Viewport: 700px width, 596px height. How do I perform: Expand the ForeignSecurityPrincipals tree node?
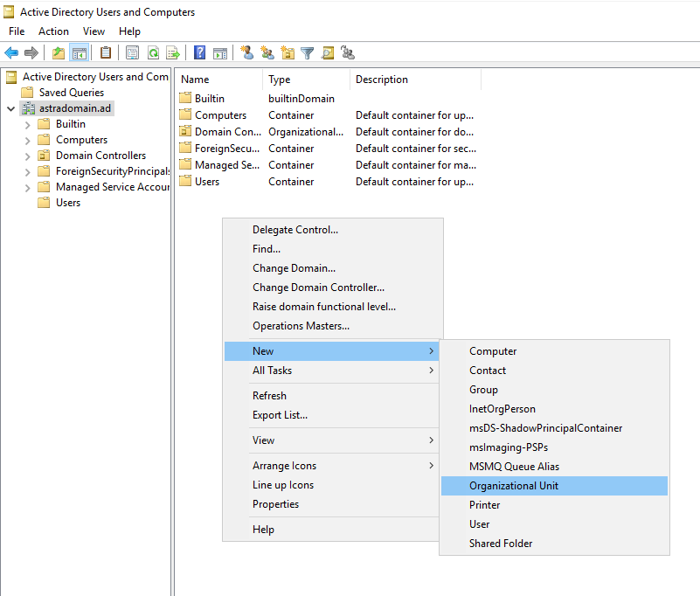(28, 172)
